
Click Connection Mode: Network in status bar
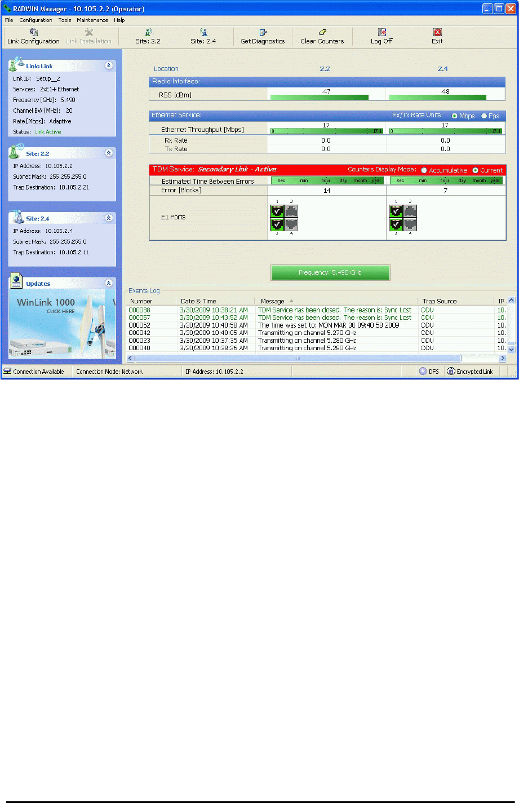point(109,372)
